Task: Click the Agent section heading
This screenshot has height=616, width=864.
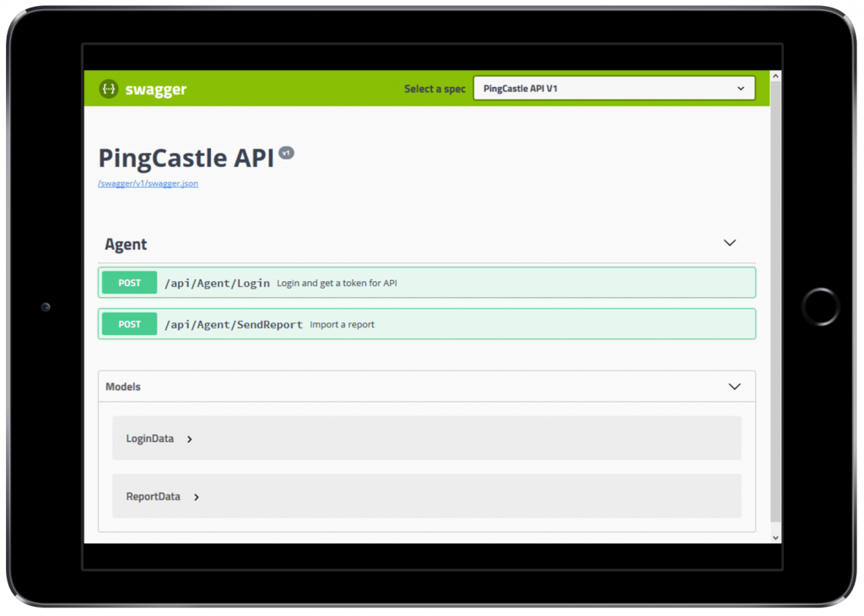Action: tap(125, 244)
